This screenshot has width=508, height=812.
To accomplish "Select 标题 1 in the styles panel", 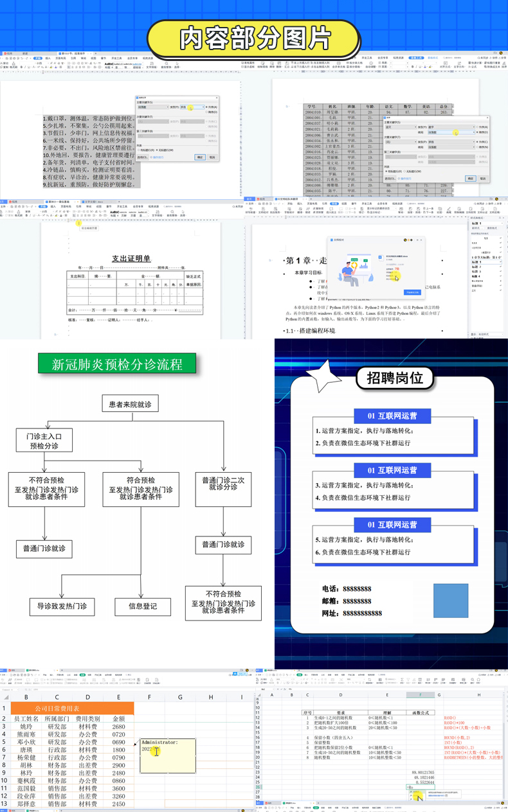I will click(486, 262).
